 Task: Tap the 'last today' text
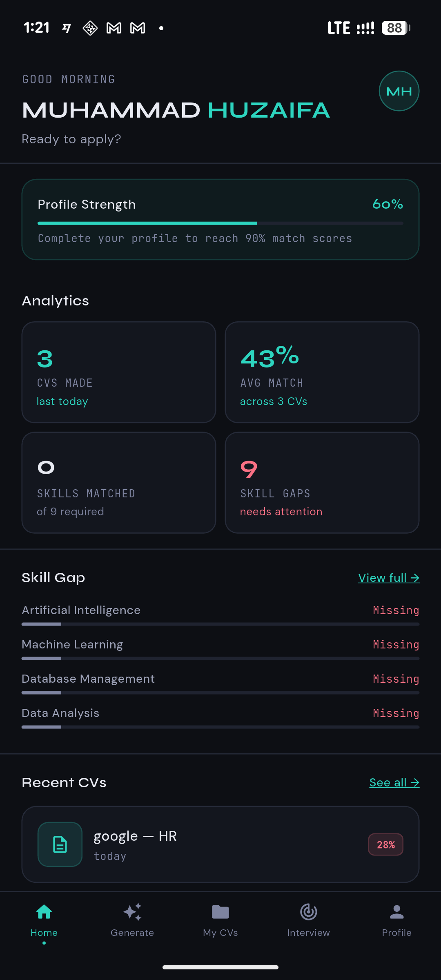[62, 401]
